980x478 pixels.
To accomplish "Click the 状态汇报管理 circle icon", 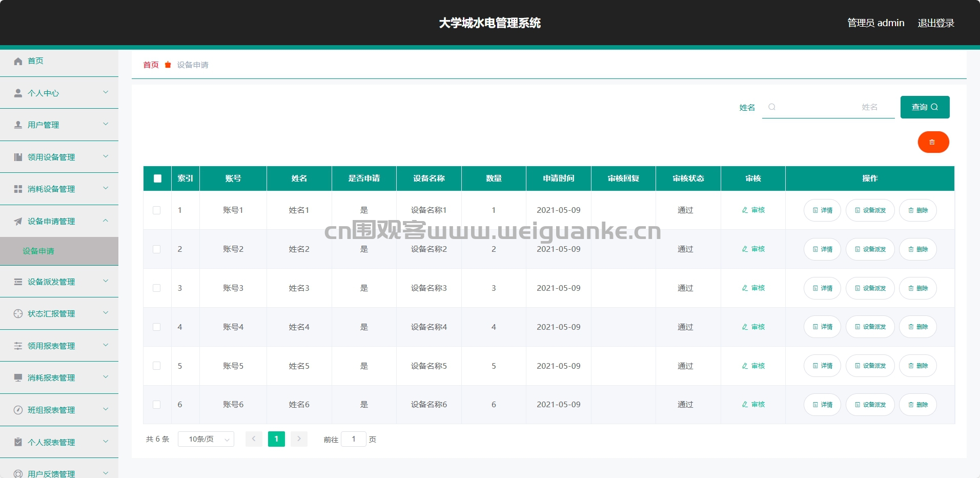I will (x=18, y=313).
